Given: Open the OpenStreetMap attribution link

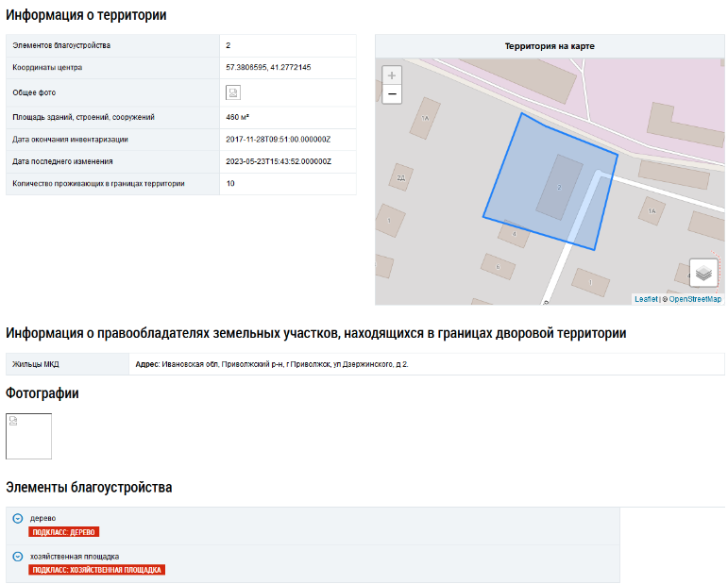Looking at the screenshot, I should click(x=695, y=299).
